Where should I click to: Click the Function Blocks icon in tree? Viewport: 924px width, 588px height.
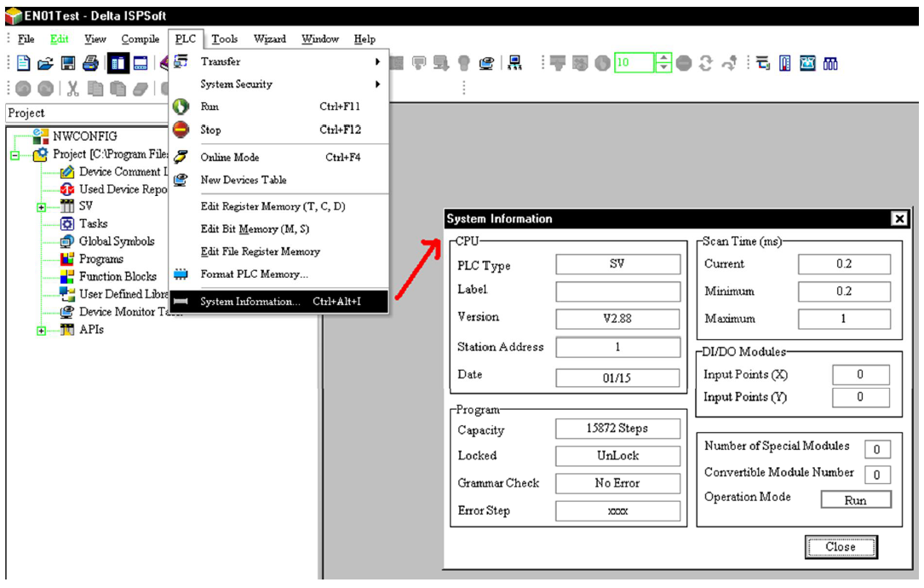(67, 277)
